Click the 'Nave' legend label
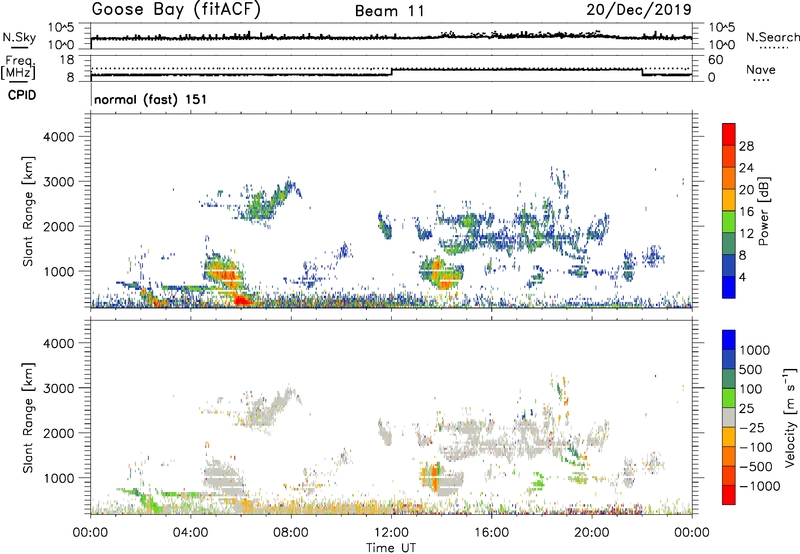Image resolution: width=800 pixels, height=554 pixels. 761,70
